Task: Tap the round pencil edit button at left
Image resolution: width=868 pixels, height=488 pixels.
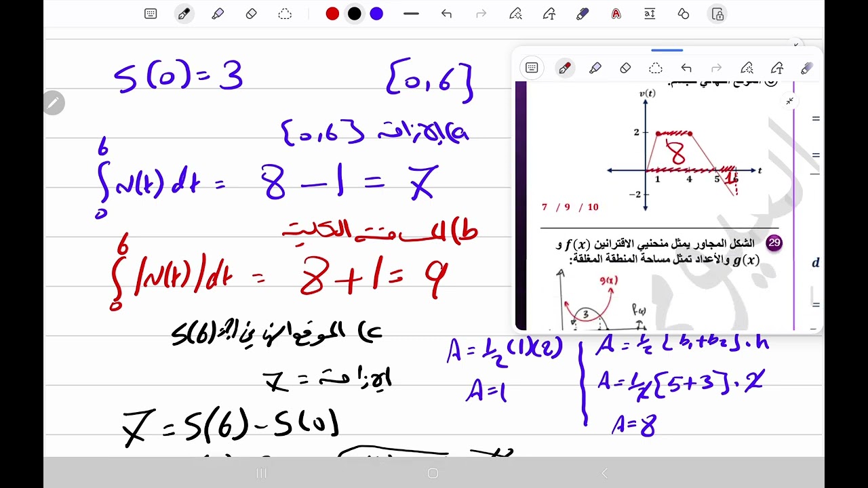Action: coord(54,103)
